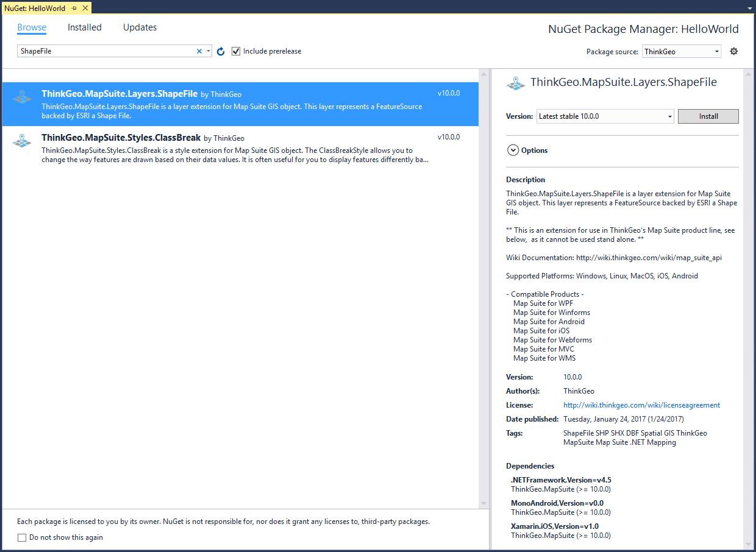Click details pane scrollbar up arrow
This screenshot has height=552, width=756.
coord(747,73)
